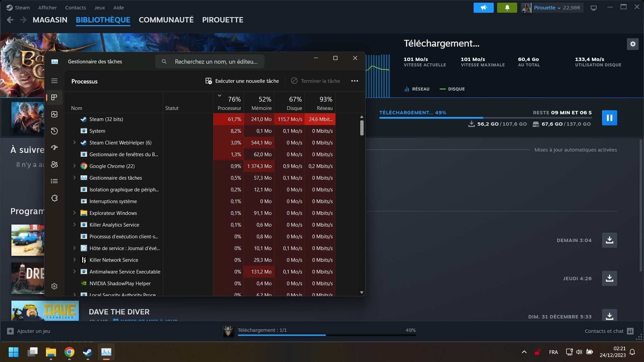Sort processes by Réseau column
644x362 pixels.
320,103
